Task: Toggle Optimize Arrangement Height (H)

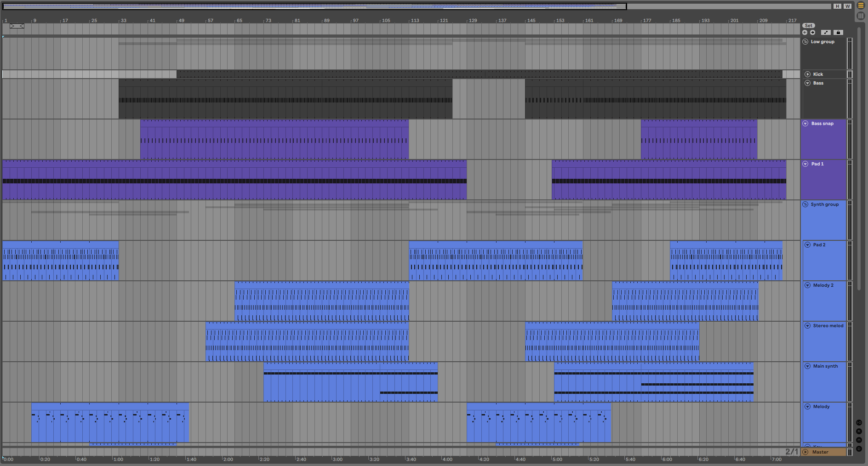Action: pos(837,6)
